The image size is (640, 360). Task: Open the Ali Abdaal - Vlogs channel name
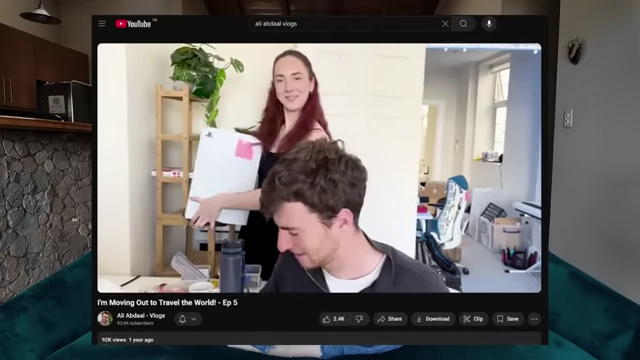(141, 316)
